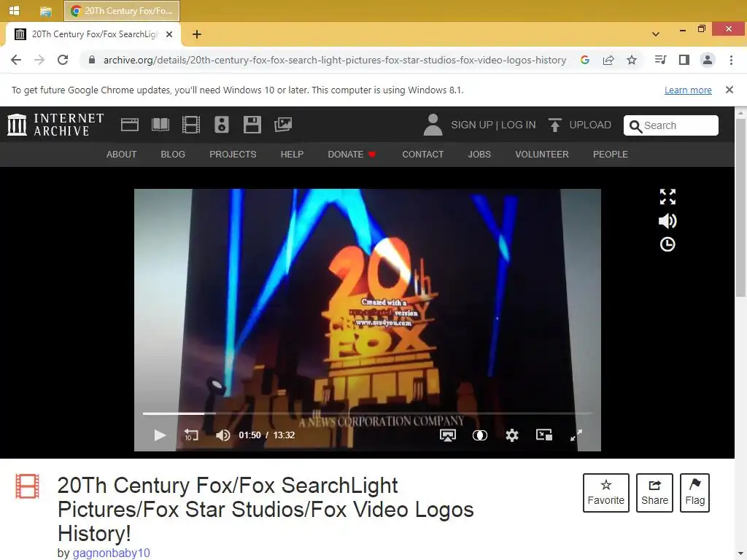Focus the Archive Search field
Viewport: 747px width, 560px height.
tap(671, 125)
